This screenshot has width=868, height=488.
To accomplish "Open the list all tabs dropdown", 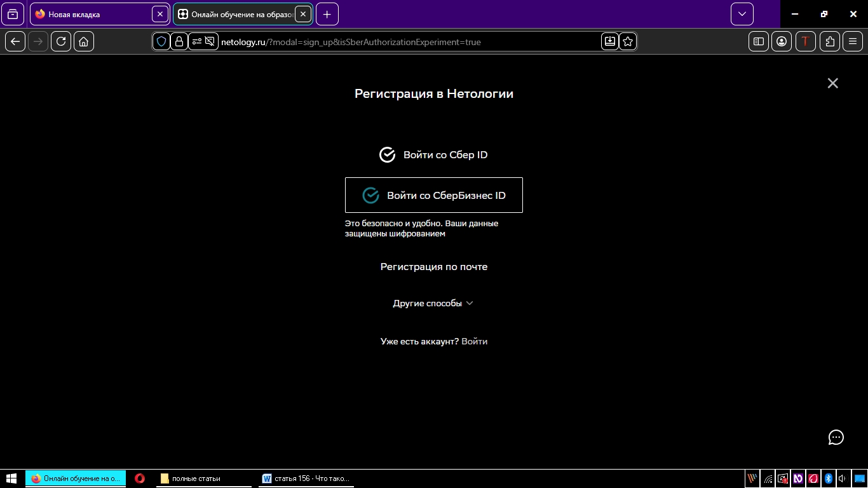I will click(x=742, y=14).
